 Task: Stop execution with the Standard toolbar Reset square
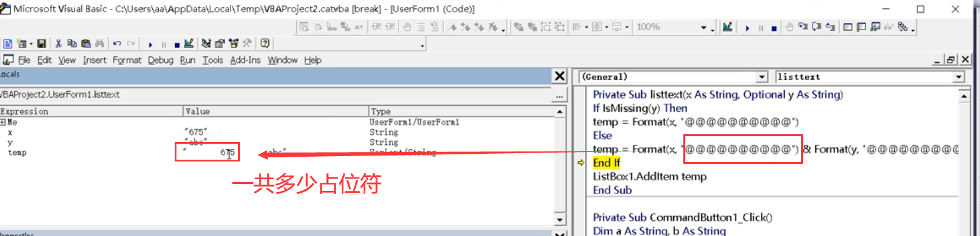tap(177, 44)
